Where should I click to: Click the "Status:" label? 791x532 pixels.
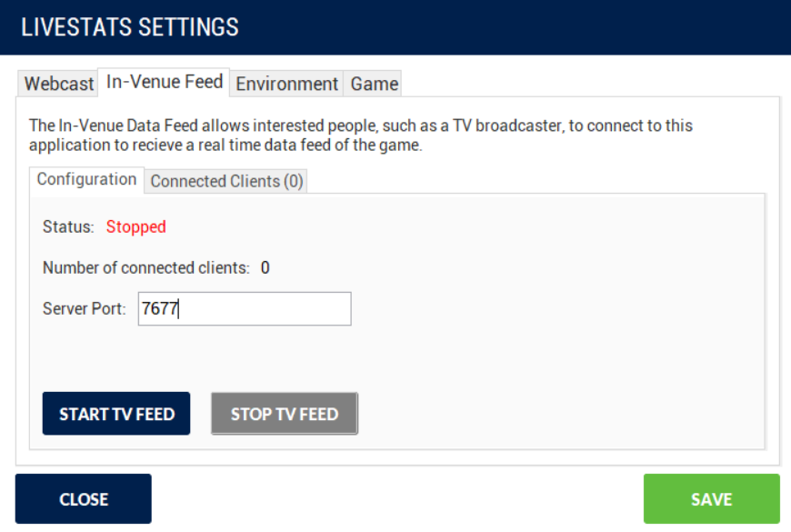point(68,226)
